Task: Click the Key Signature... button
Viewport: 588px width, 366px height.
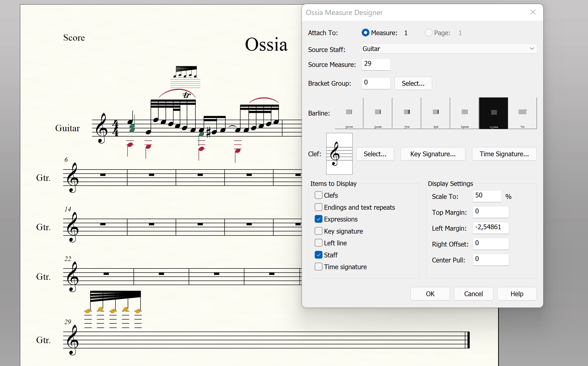Action: 433,154
